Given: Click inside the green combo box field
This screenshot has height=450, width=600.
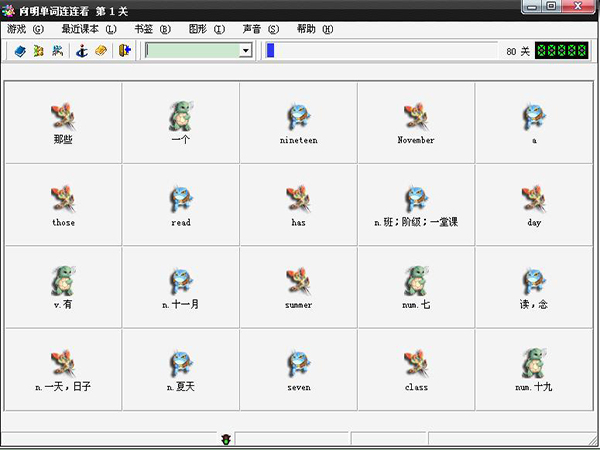Looking at the screenshot, I should click(x=193, y=51).
